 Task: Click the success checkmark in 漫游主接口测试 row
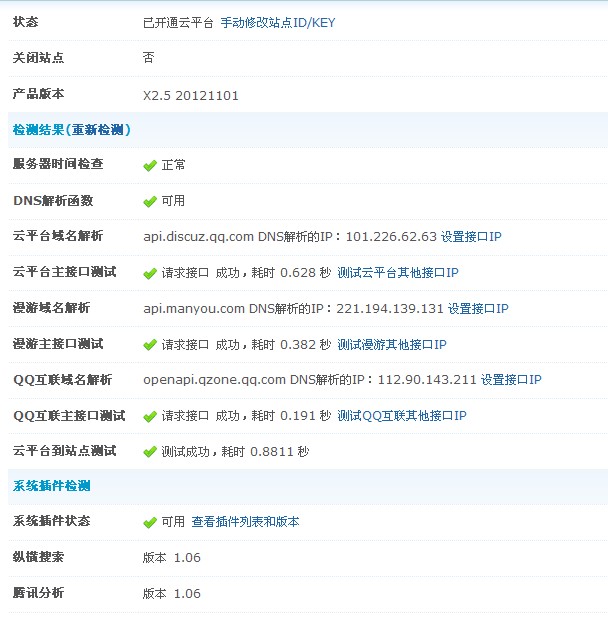[150, 345]
